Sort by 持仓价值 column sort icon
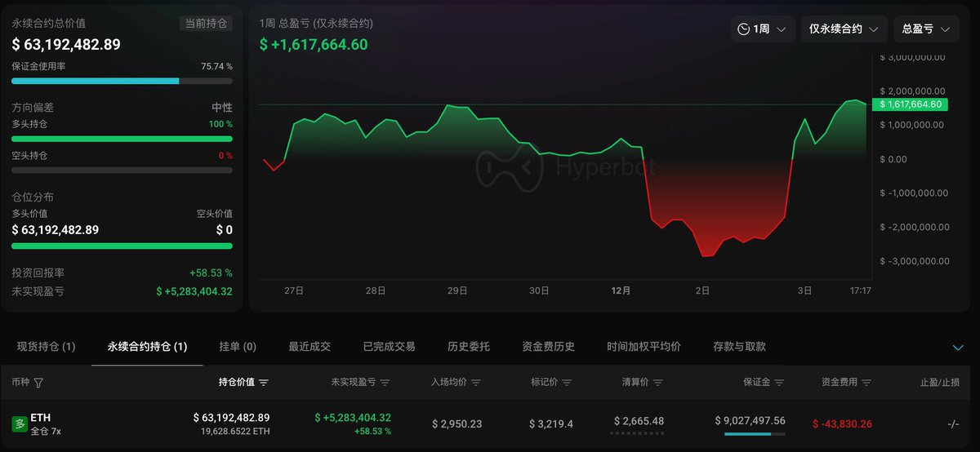The height and width of the screenshot is (452, 980). (264, 383)
